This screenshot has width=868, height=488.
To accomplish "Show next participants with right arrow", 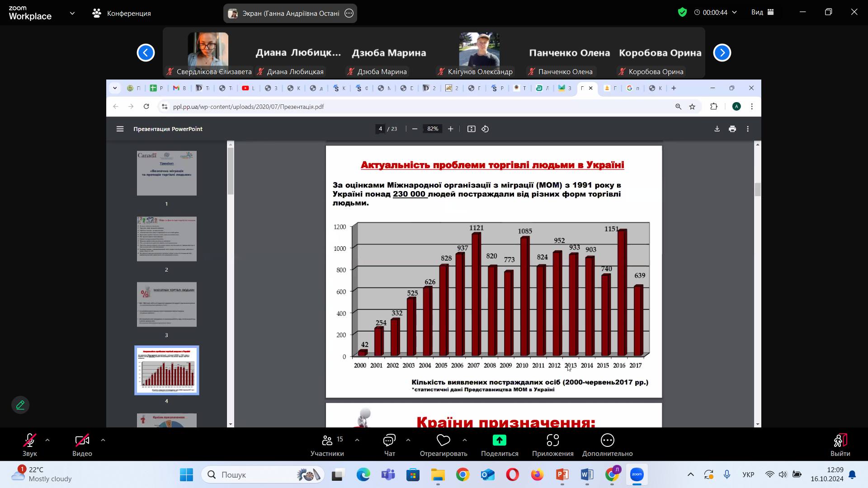I will [722, 52].
